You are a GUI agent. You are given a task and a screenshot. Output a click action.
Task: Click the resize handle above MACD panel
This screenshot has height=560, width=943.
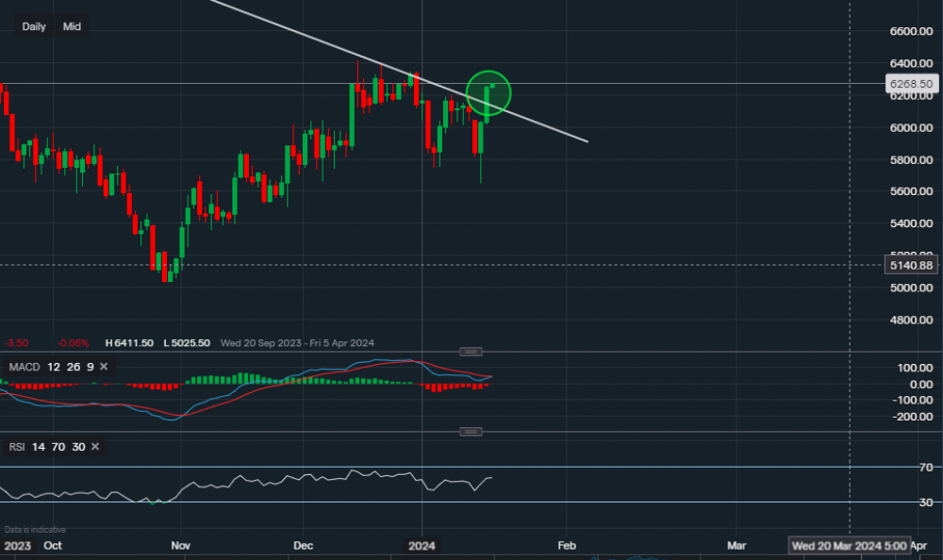[x=471, y=352]
